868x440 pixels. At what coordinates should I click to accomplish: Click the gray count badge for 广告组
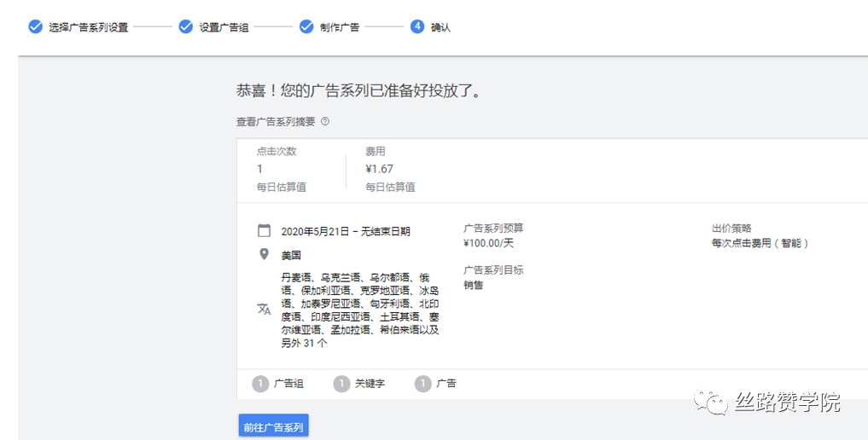[x=260, y=384]
